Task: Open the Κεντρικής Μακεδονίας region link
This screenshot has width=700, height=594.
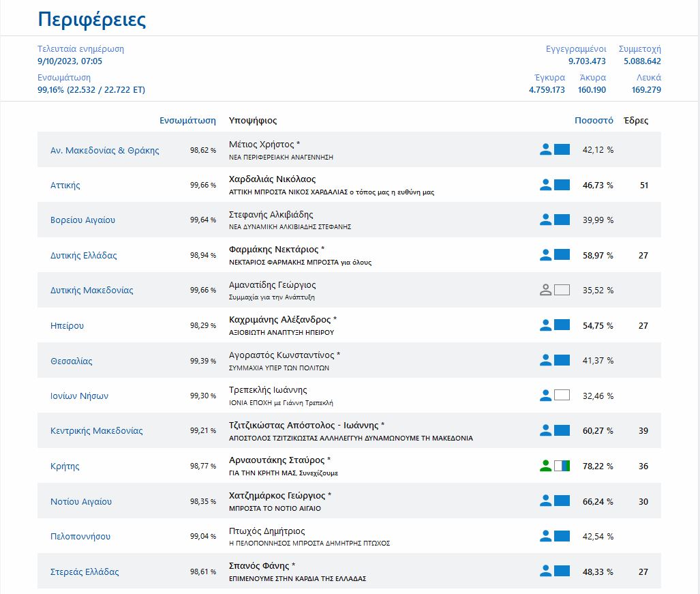Action: pos(97,431)
